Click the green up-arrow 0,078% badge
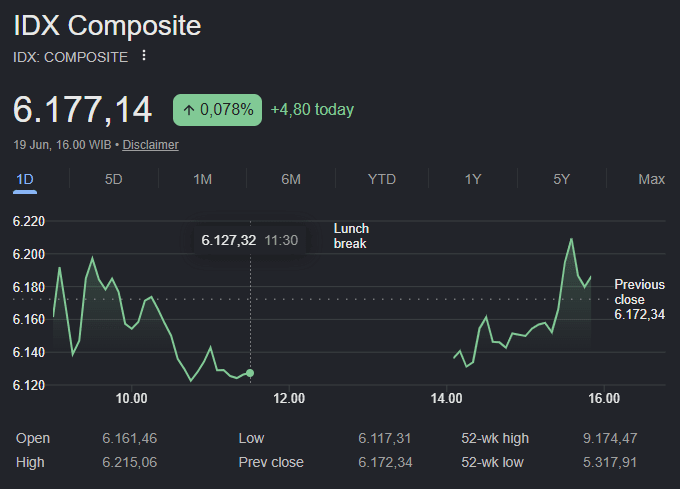Screen dimensions: 680x489 (217, 110)
